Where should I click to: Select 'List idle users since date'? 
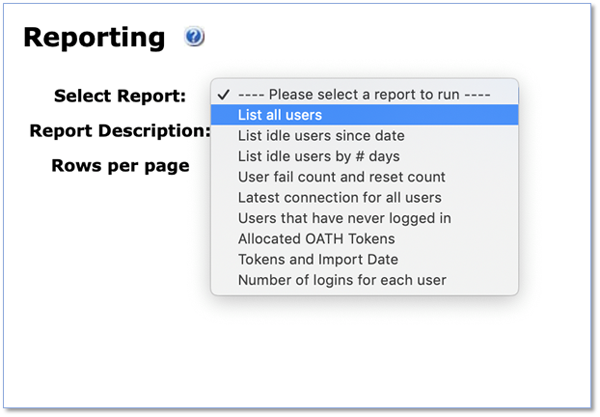coord(364,135)
